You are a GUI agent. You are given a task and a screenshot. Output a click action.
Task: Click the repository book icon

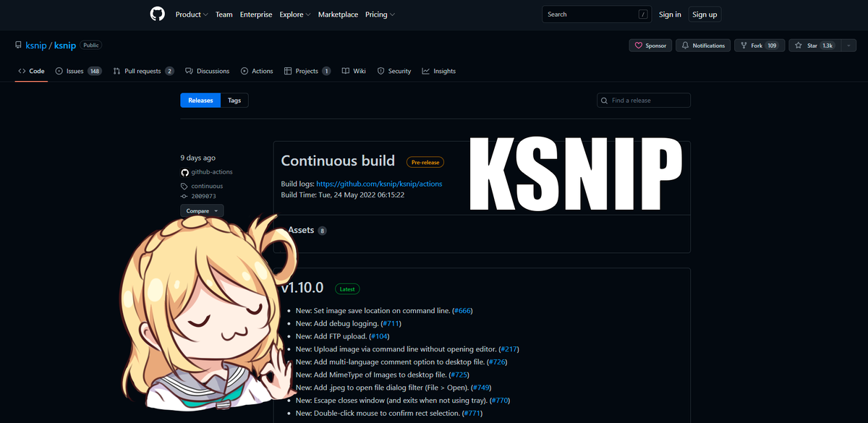tap(18, 45)
